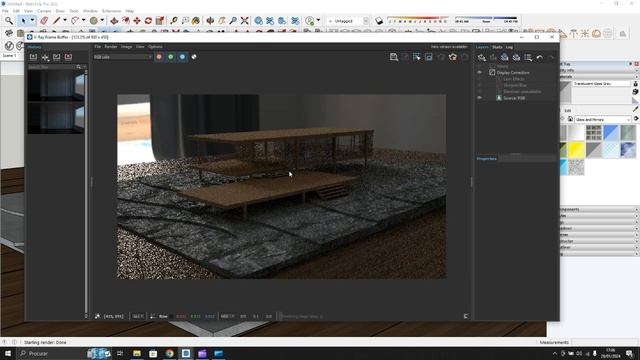Choose the Line pencil tool
The height and width of the screenshot is (360, 640).
56,20
